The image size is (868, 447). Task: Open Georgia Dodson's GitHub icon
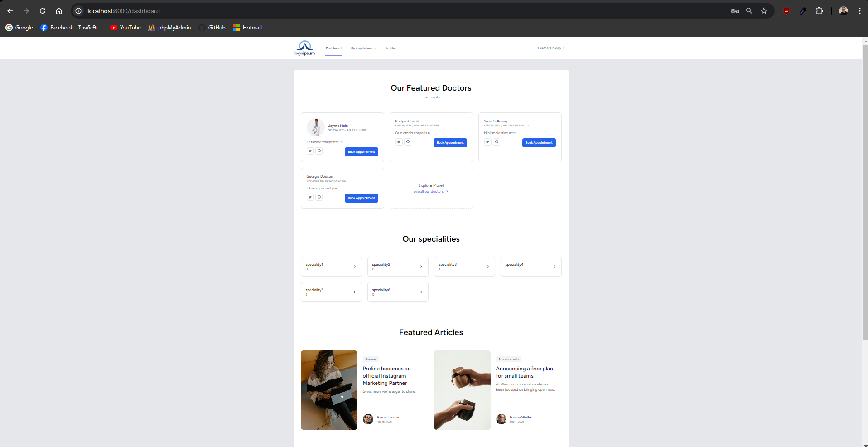point(319,197)
